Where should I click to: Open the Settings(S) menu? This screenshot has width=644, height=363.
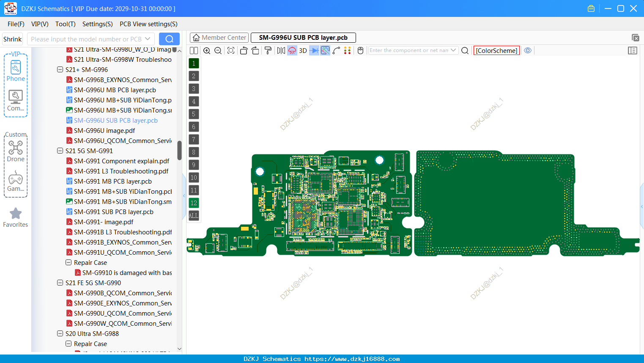[97, 24]
